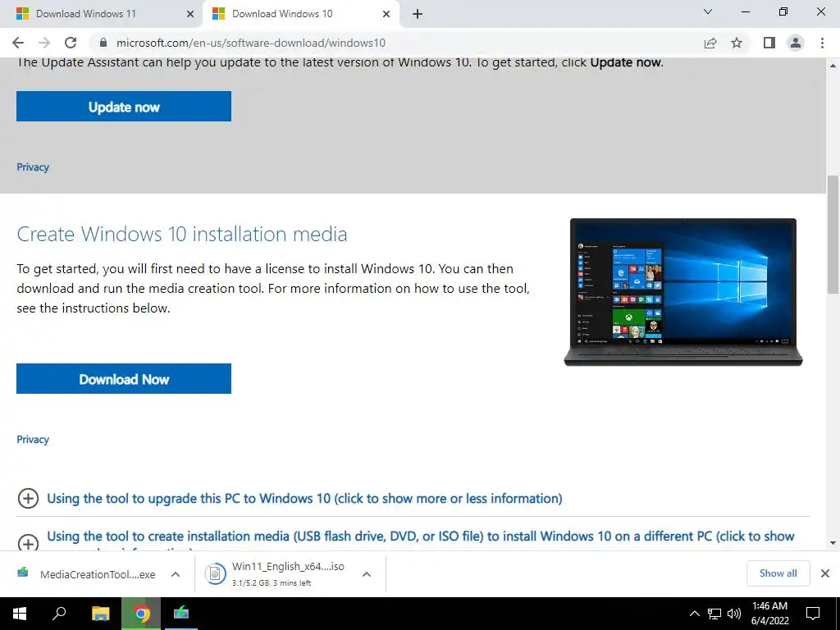Open the Chrome side panel
The width and height of the screenshot is (840, 630).
(x=769, y=43)
